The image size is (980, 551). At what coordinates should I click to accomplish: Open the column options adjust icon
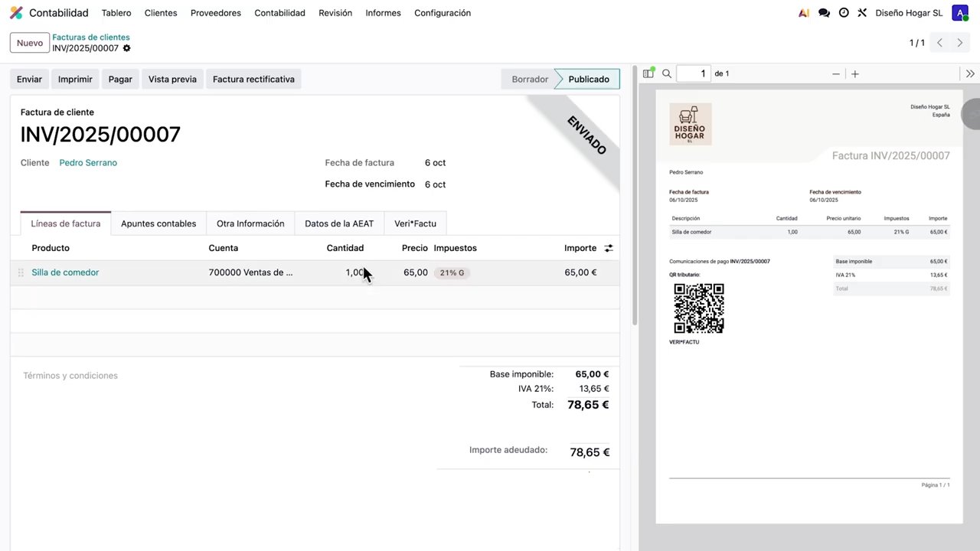609,248
